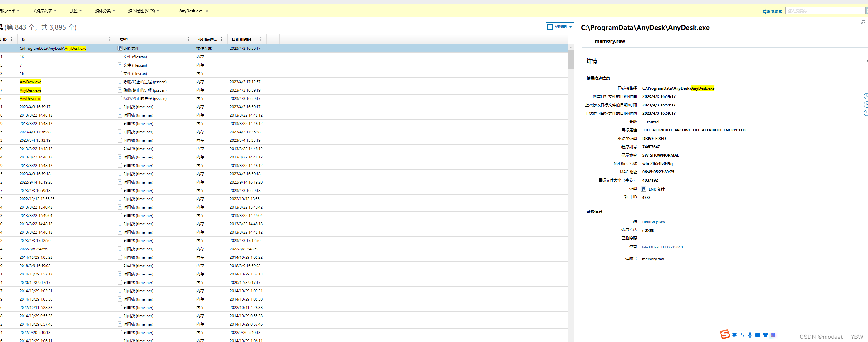Select the timeliner row 2014/10/29 1:57:13
Image resolution: width=868 pixels, height=342 pixels.
pos(284,274)
